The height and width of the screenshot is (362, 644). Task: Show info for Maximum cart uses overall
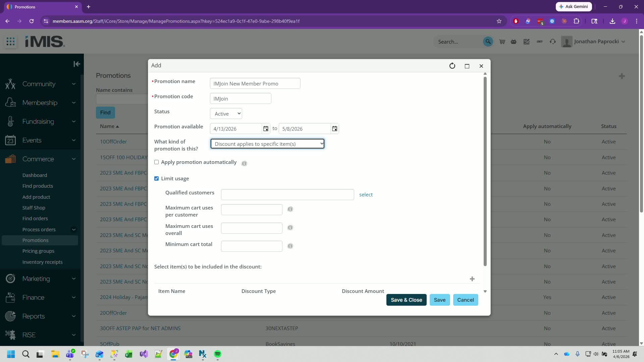pyautogui.click(x=290, y=228)
